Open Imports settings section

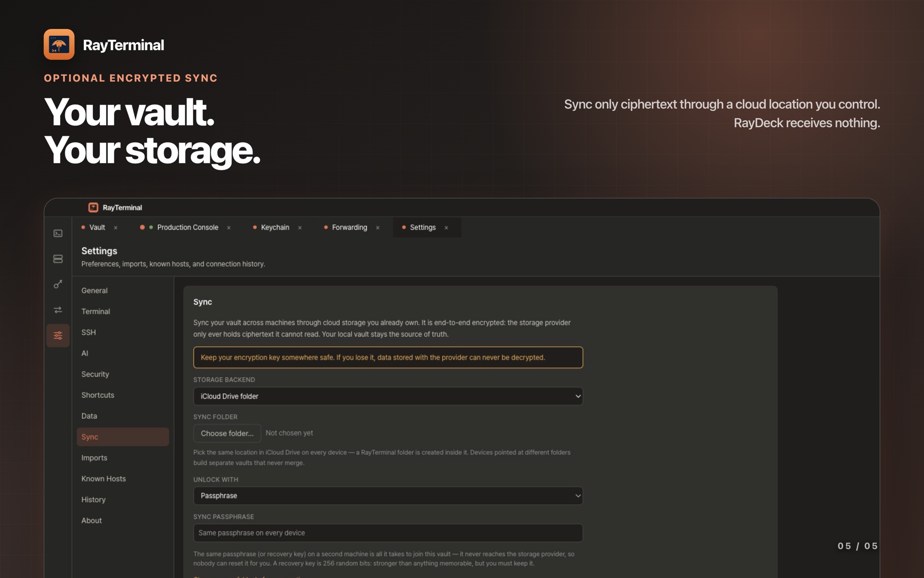[x=123, y=458]
